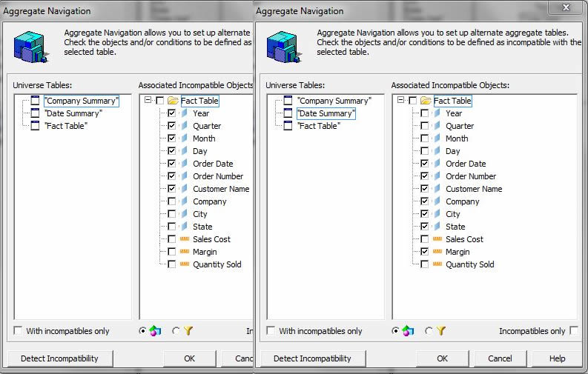588x374 pixels.
Task: Click yellow filter funnel icon in left window
Action: 188,330
